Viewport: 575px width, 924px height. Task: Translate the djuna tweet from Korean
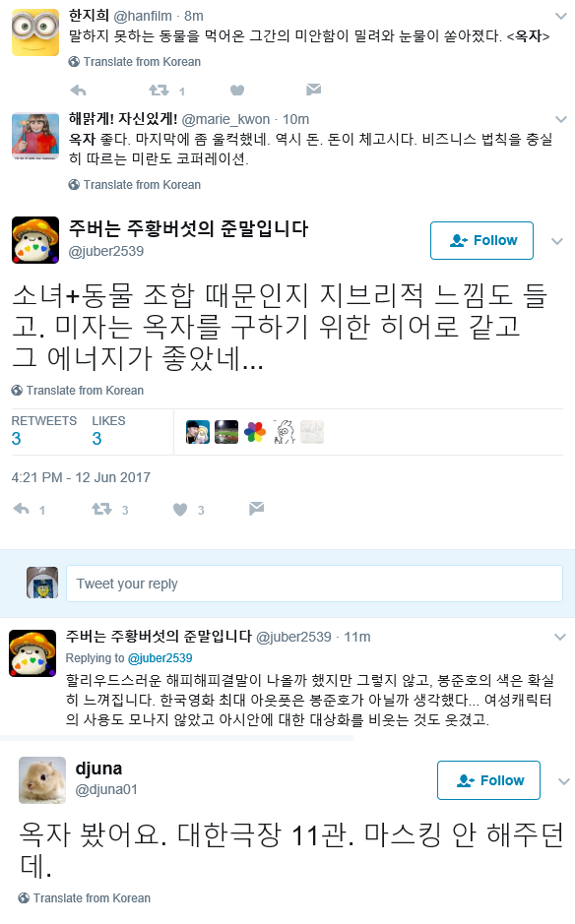pos(85,898)
